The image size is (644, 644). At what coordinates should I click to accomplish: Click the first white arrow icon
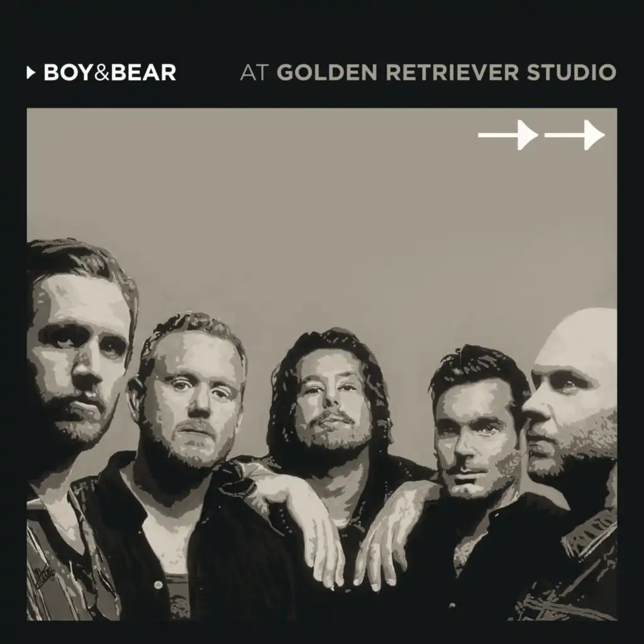(508, 135)
